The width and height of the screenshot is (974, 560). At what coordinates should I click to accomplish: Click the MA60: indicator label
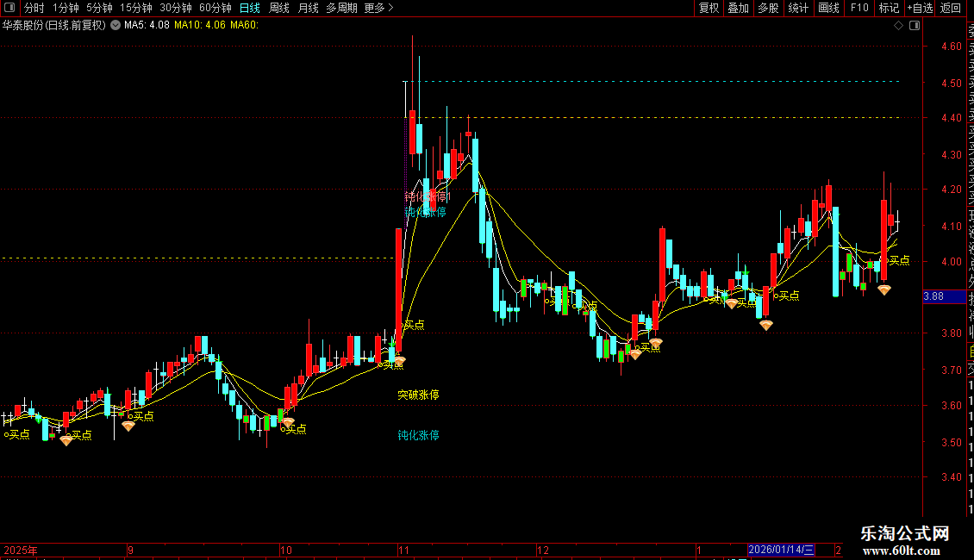point(244,25)
